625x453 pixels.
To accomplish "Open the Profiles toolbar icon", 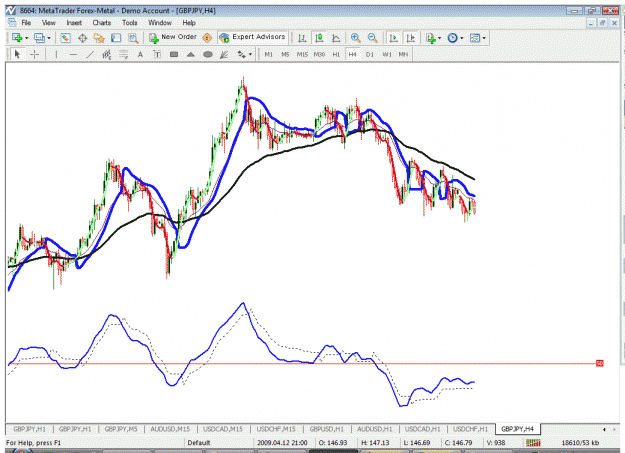I will (x=39, y=38).
